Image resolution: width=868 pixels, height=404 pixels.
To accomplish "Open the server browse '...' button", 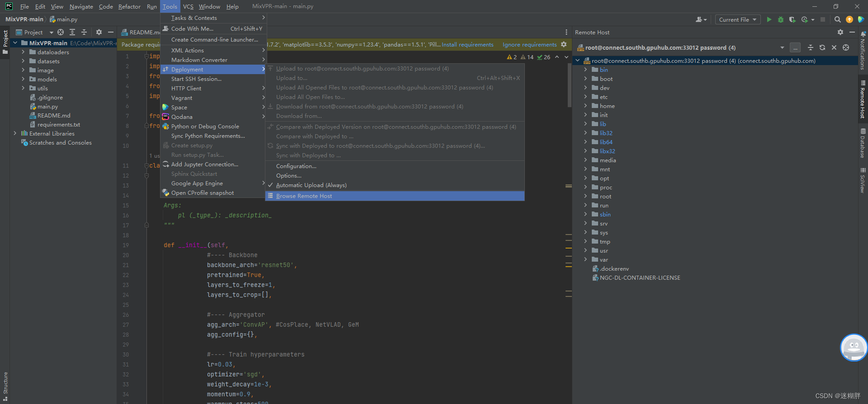I will pyautogui.click(x=795, y=47).
